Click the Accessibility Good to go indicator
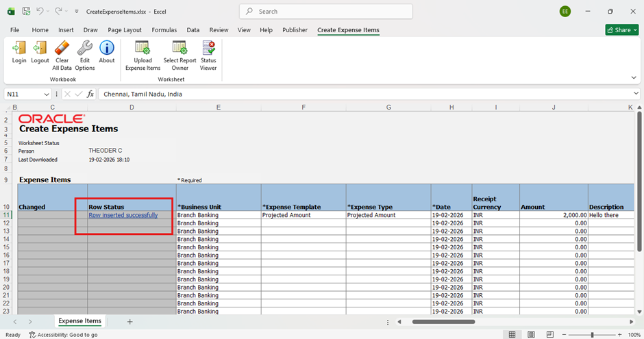This screenshot has width=644, height=339. (x=63, y=334)
